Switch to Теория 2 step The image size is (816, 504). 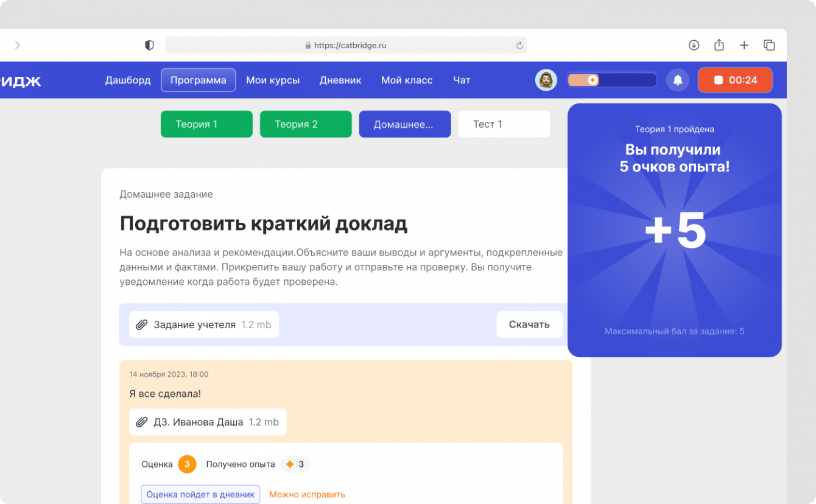coord(306,124)
